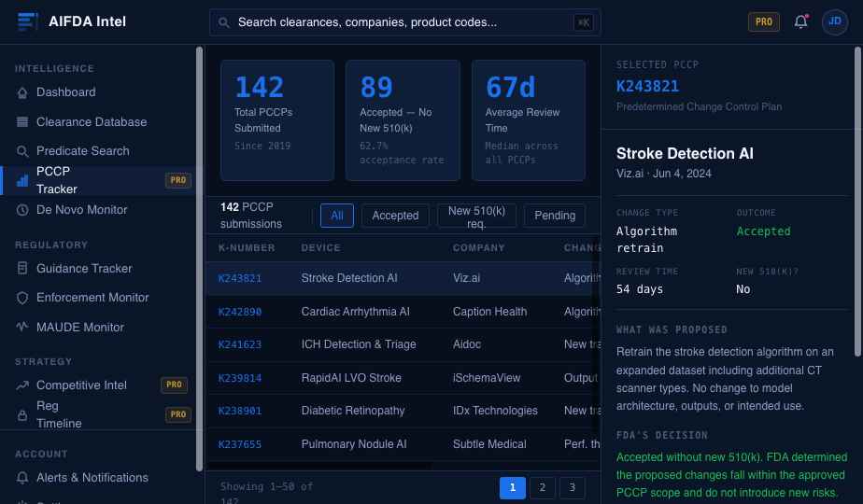This screenshot has height=504, width=863.
Task: Open the K241623 link
Action: tap(239, 345)
